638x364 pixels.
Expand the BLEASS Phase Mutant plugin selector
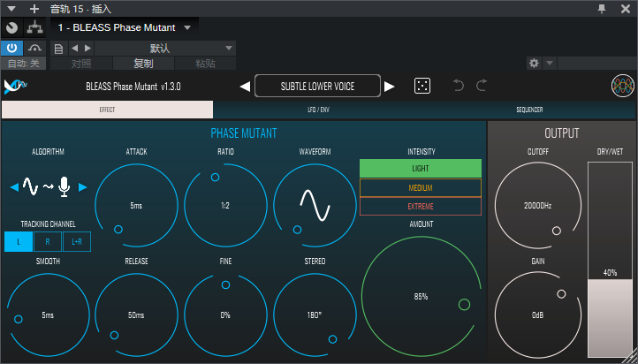(125, 27)
